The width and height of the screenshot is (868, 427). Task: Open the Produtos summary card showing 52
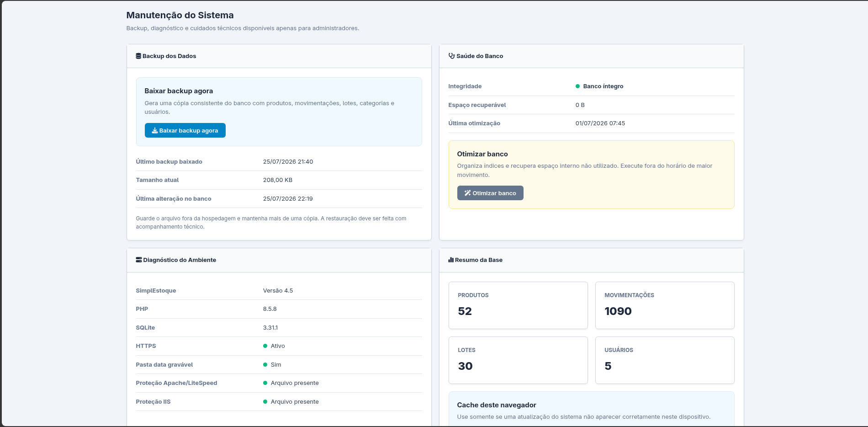click(x=518, y=305)
